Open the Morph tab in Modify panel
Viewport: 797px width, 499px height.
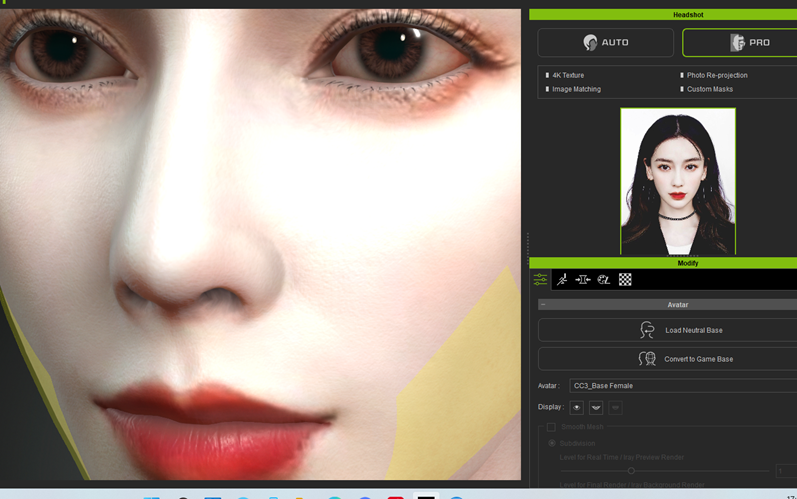tap(583, 279)
